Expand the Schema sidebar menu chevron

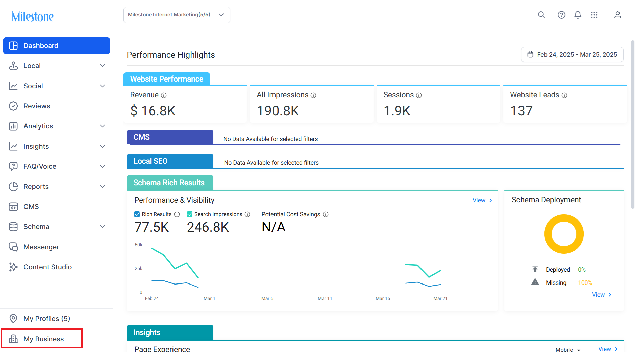(103, 227)
